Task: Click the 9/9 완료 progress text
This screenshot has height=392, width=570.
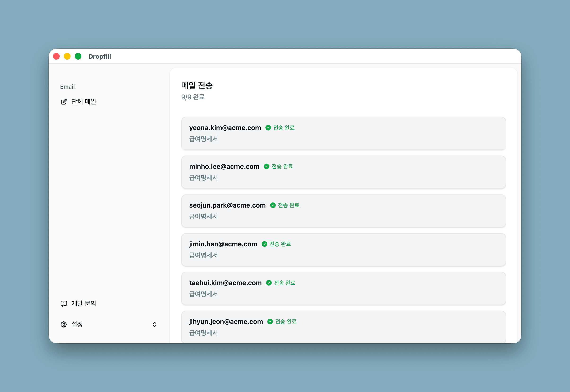Action: coord(193,97)
